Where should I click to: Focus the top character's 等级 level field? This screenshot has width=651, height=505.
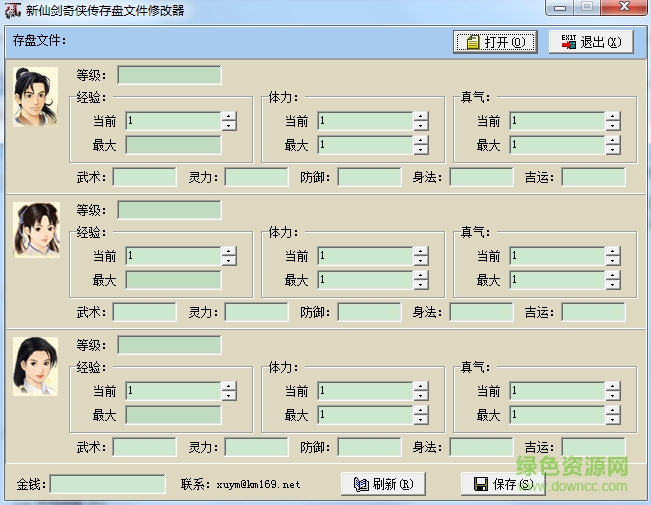click(169, 75)
